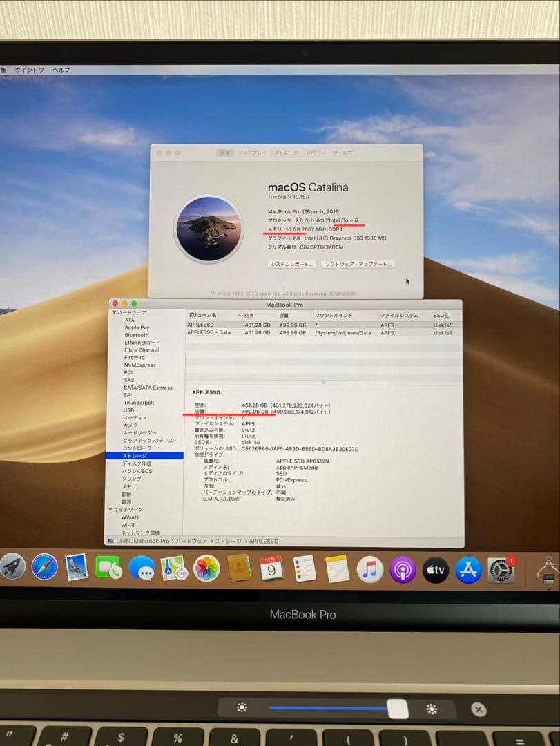
Task: Open the ヘルプ menu in the menu bar
Action: (60, 69)
